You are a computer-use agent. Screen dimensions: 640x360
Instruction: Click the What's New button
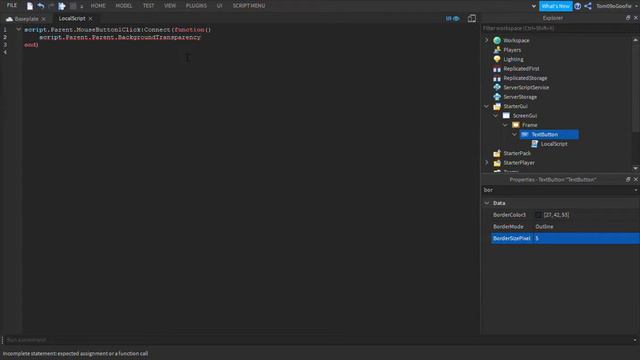[556, 6]
